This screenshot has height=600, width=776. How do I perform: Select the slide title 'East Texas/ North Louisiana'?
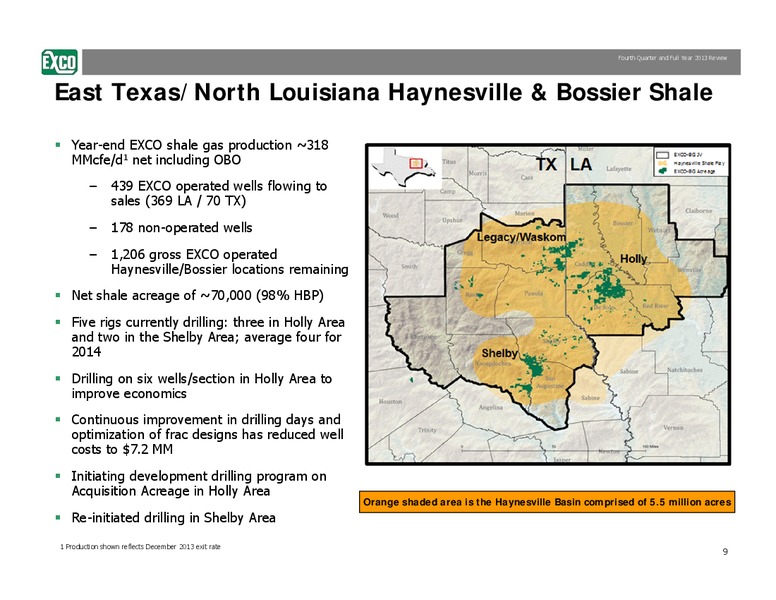click(x=218, y=93)
